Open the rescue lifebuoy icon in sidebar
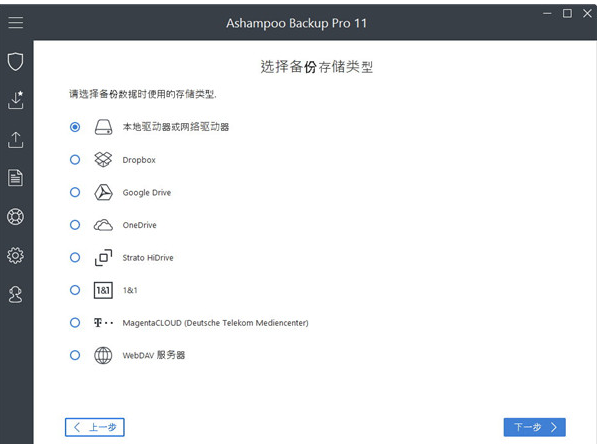Image resolution: width=609 pixels, height=444 pixels. tap(16, 216)
